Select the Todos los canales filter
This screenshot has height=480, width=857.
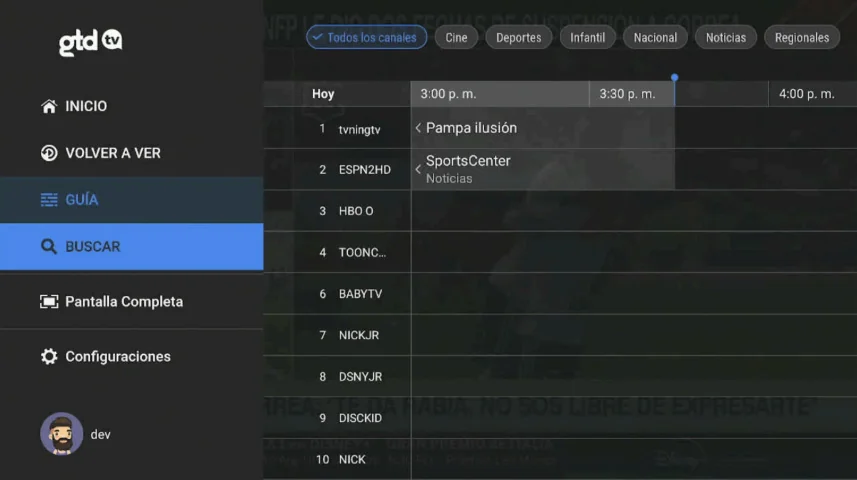[366, 37]
